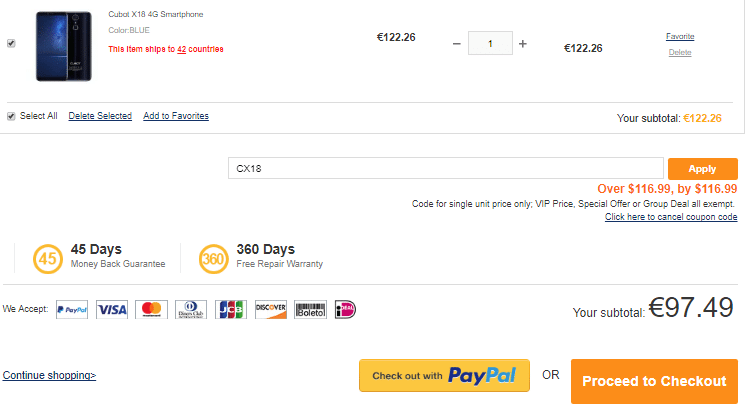Click the Delete Selected link
The image size is (750, 414).
tap(100, 116)
